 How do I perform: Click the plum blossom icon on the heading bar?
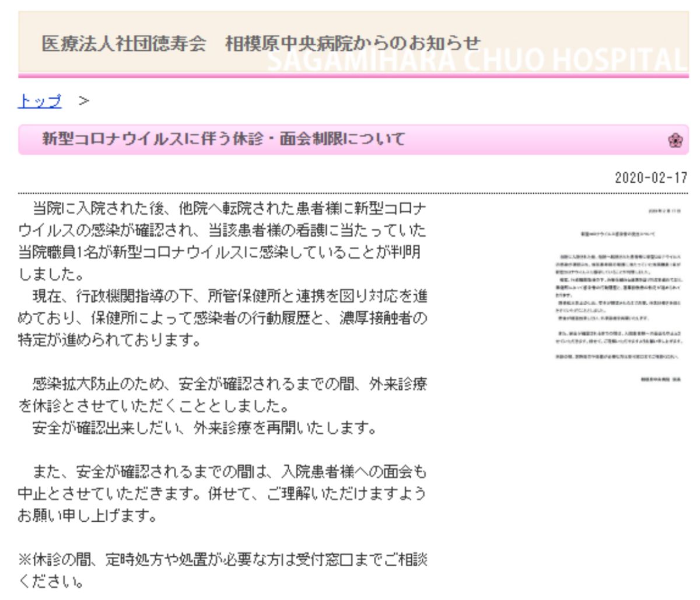click(x=676, y=139)
